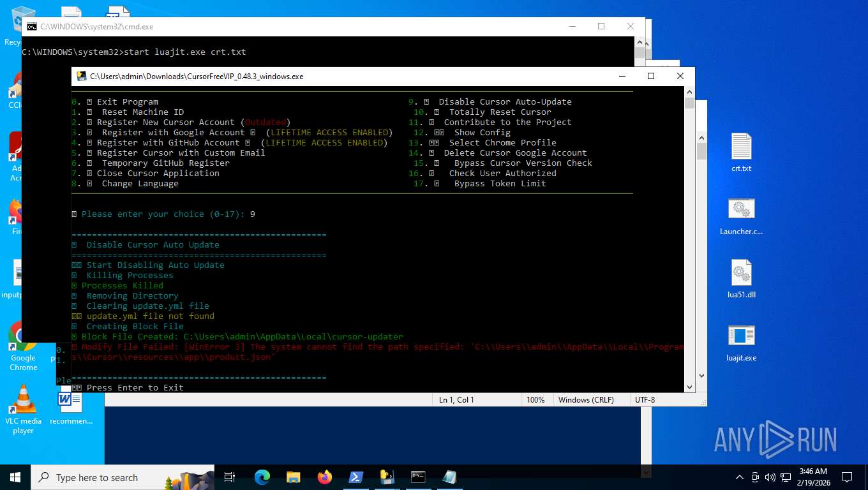This screenshot has width=868, height=490.
Task: Click 'Contribute to the Project' line
Action: [490, 122]
